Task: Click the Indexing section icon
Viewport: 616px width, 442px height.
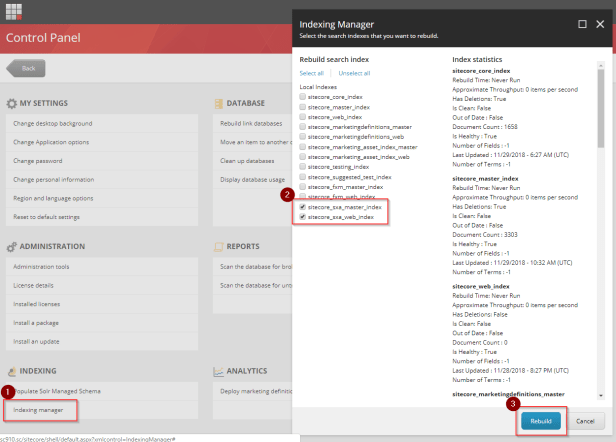Action: pos(11,371)
